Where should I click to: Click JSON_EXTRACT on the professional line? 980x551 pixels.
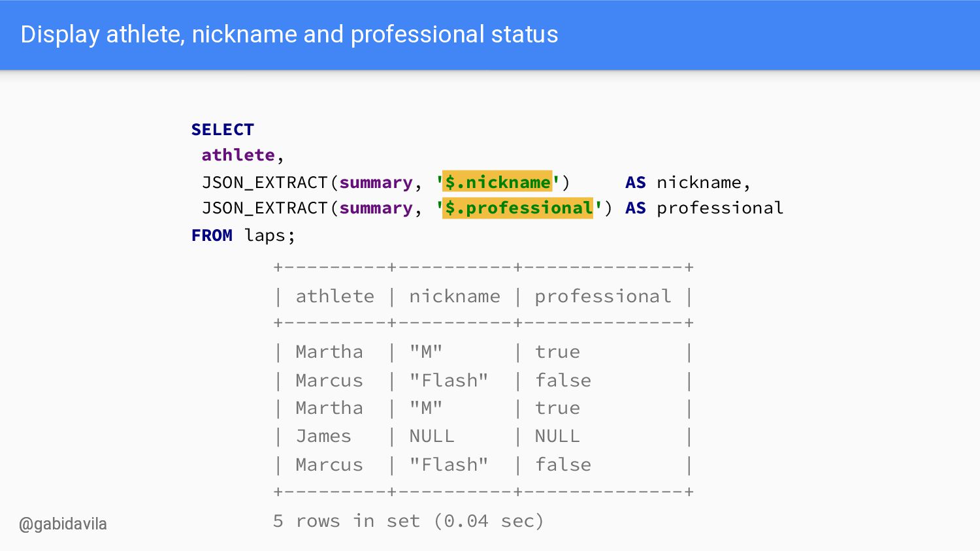pos(265,209)
